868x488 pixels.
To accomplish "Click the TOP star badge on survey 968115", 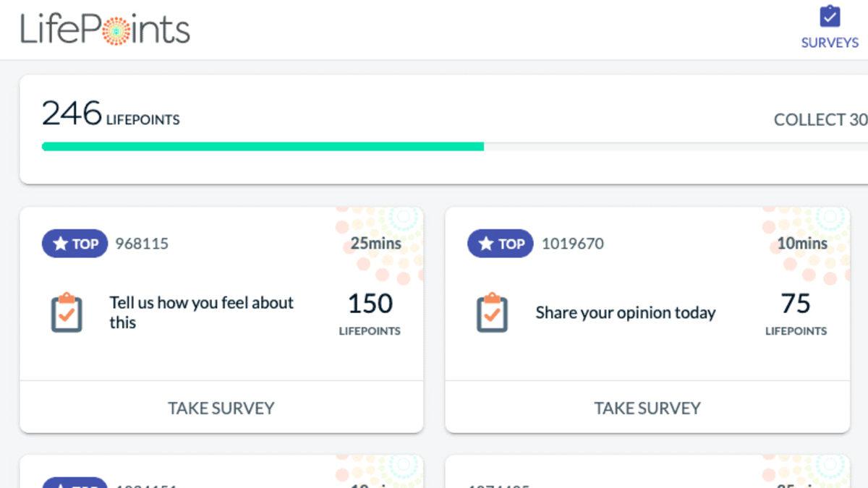I will point(75,244).
